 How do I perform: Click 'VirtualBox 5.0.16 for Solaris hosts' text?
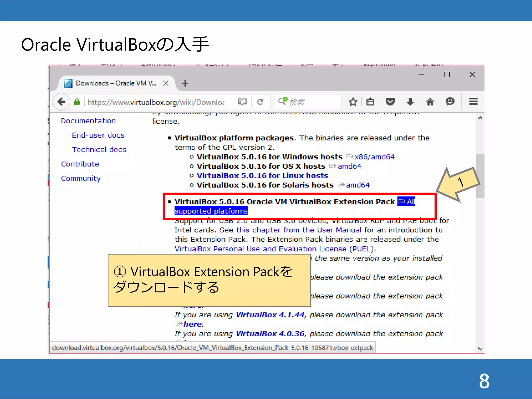click(265, 185)
